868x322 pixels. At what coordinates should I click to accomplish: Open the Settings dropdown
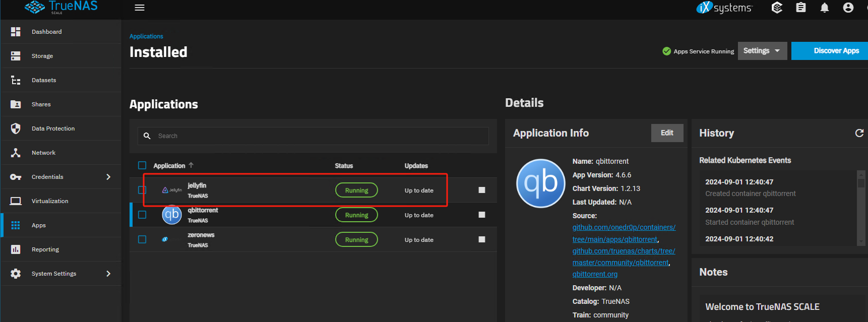[x=762, y=51]
